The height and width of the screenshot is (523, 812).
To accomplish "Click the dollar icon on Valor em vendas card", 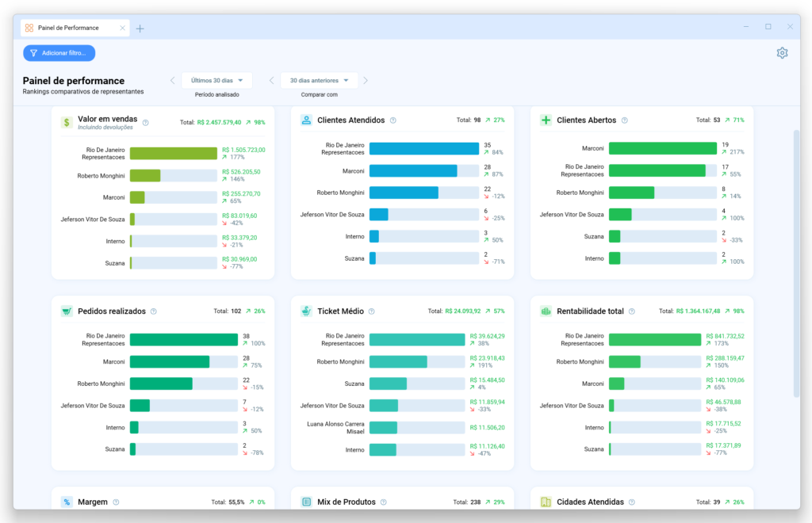I will point(66,122).
